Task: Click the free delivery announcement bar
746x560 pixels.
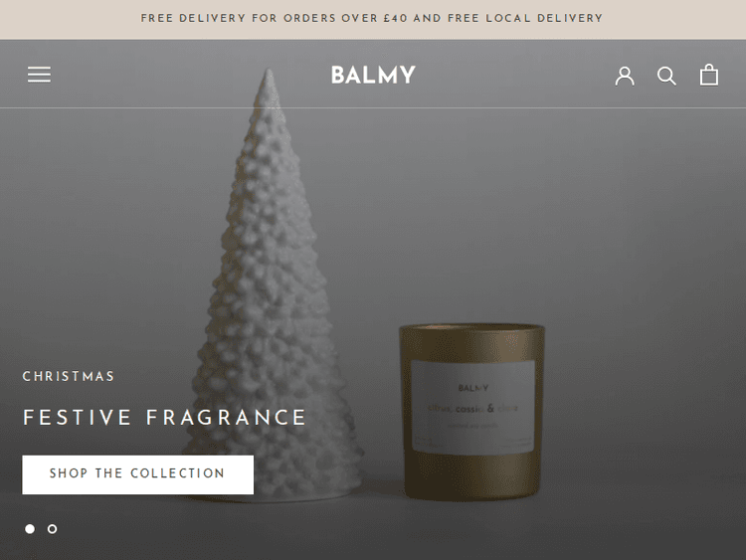Action: pyautogui.click(x=373, y=19)
